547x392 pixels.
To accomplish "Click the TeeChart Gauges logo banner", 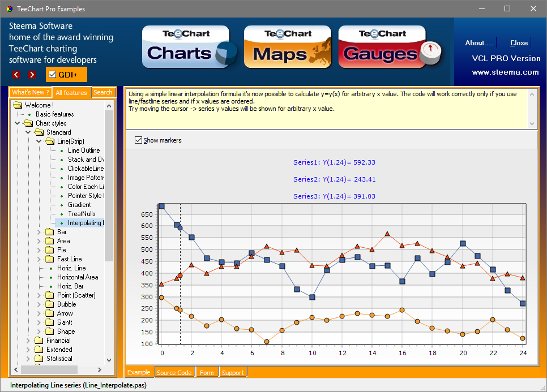I will coord(390,47).
